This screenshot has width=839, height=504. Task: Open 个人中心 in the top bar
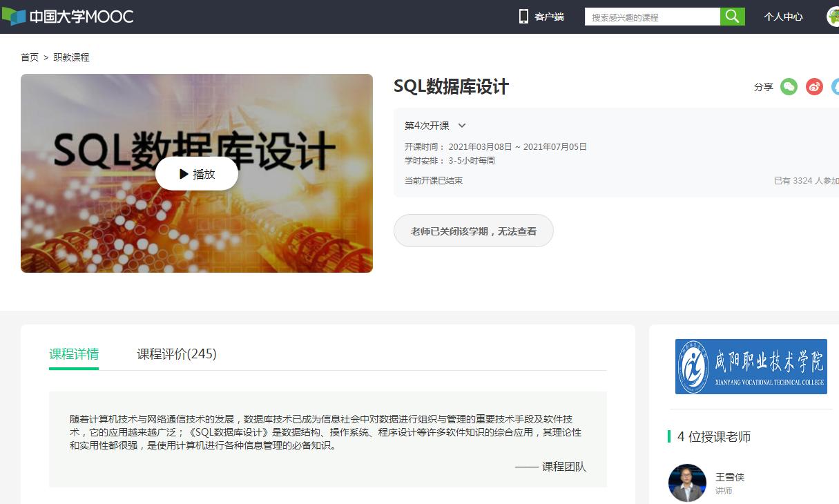click(x=783, y=17)
